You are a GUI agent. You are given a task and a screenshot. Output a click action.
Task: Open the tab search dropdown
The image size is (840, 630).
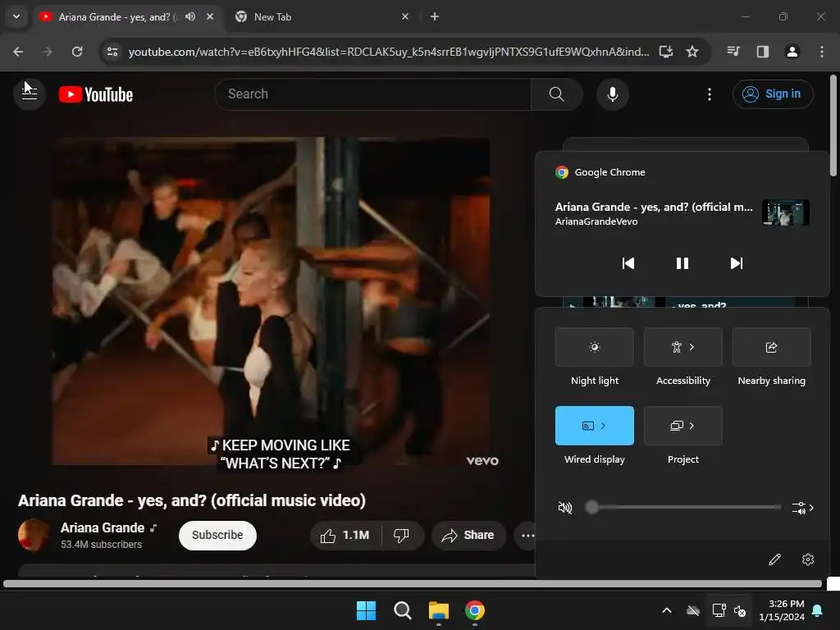16,16
